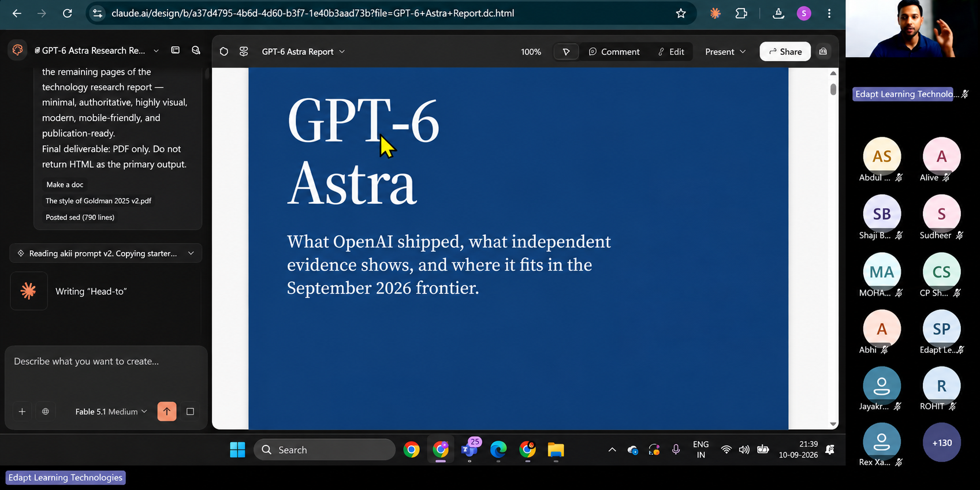The image size is (980, 490).
Task: Click the Claude logo in the sidebar header
Action: pos(18,50)
